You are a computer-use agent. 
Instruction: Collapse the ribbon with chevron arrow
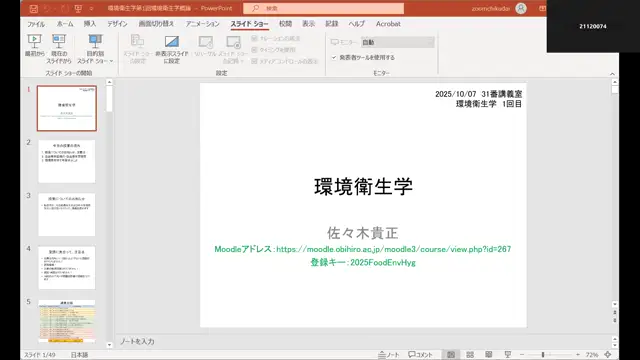click(612, 74)
